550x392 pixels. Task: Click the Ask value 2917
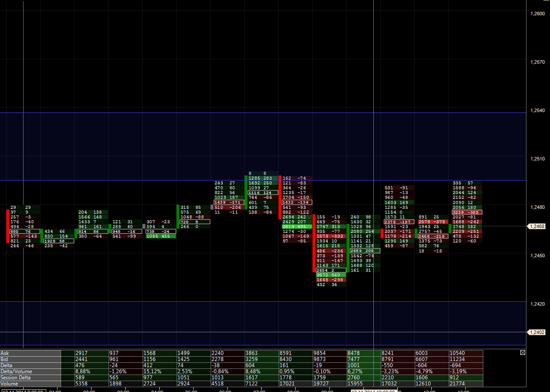[x=91, y=353]
